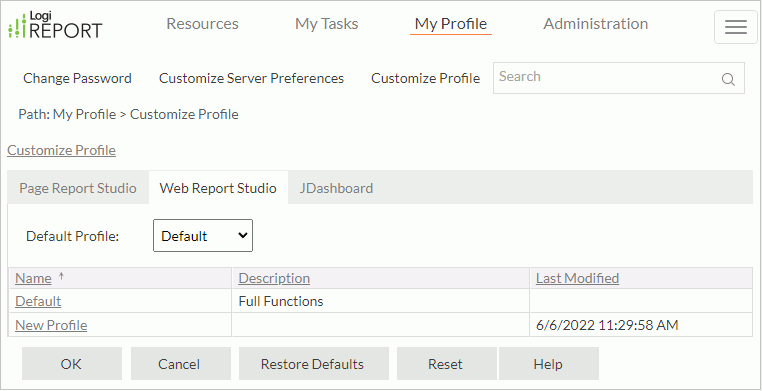Open the New Profile link
This screenshot has width=762, height=391.
click(51, 325)
